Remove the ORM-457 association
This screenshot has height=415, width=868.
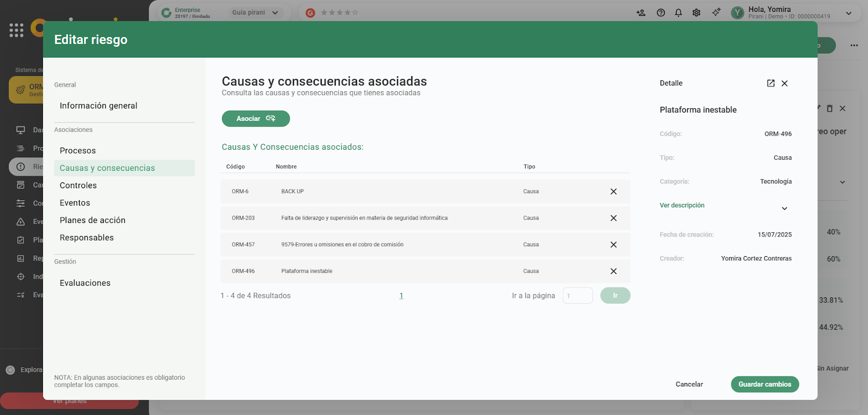click(x=614, y=245)
